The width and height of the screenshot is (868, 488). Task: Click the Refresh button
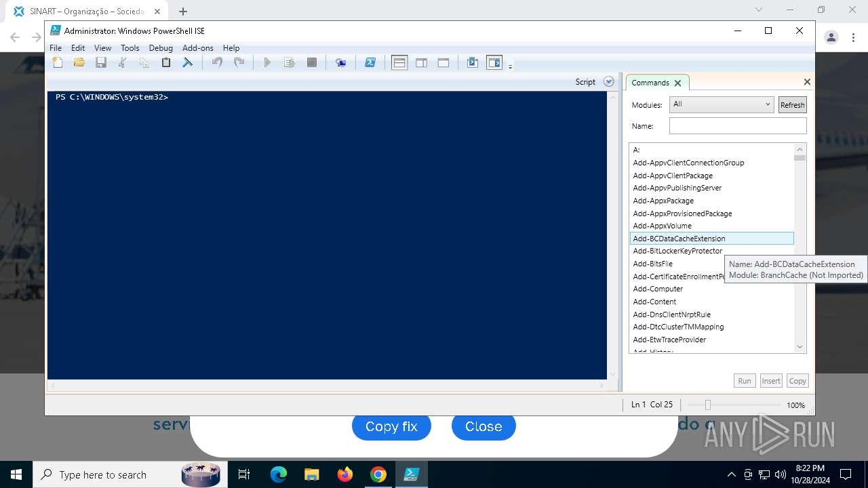click(792, 105)
